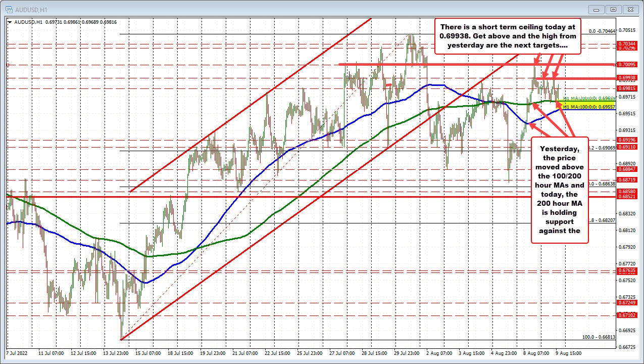
Task: Close the AUDUSD,H1 chart window
Action: (629, 9)
